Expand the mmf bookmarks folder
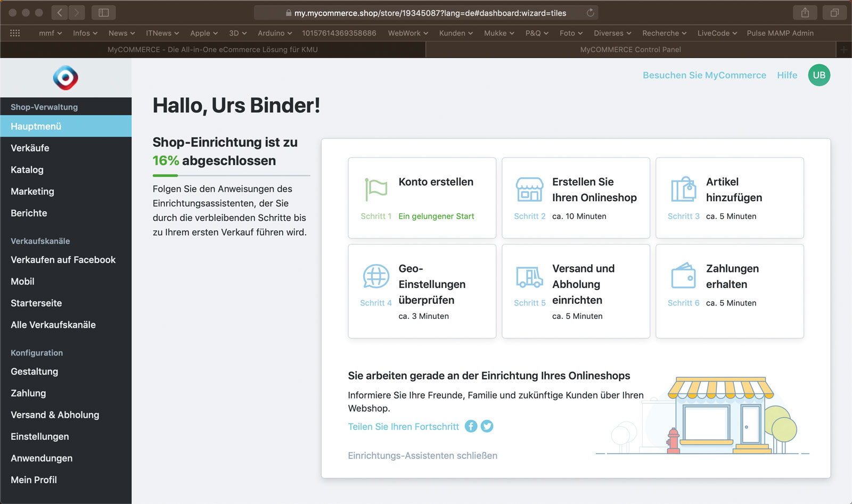852x504 pixels. coord(51,33)
